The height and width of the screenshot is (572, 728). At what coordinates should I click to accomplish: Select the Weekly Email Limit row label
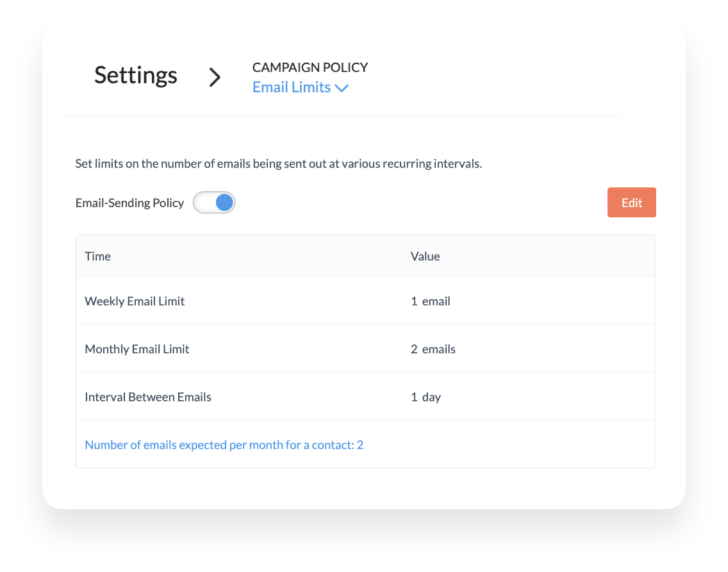pos(135,301)
